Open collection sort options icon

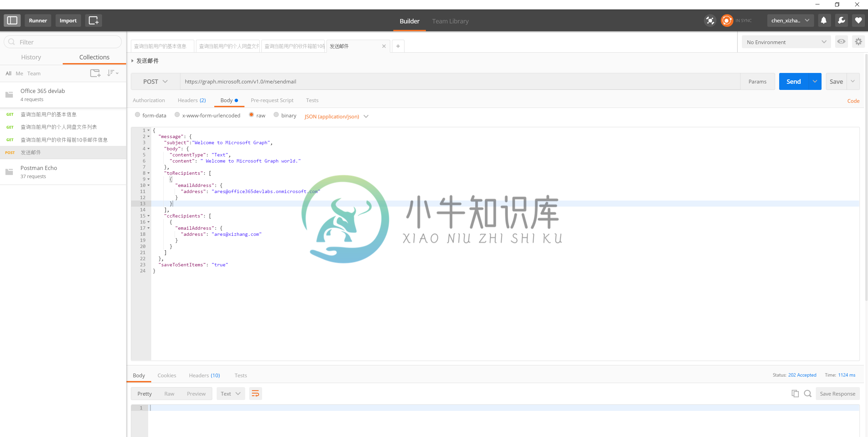pyautogui.click(x=113, y=73)
